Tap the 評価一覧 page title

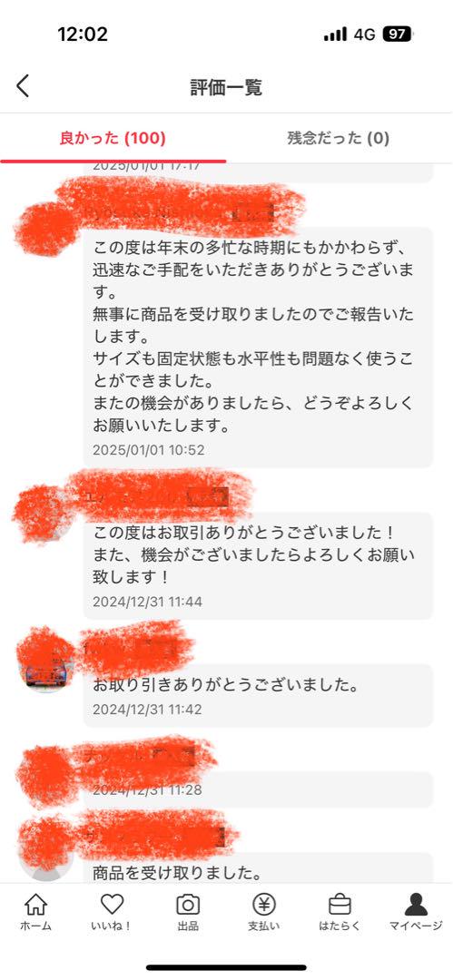click(226, 87)
